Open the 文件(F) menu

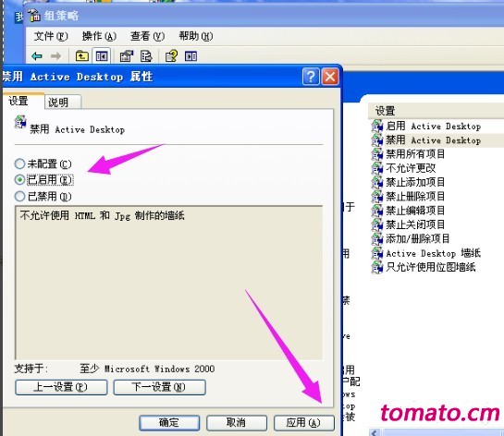51,36
